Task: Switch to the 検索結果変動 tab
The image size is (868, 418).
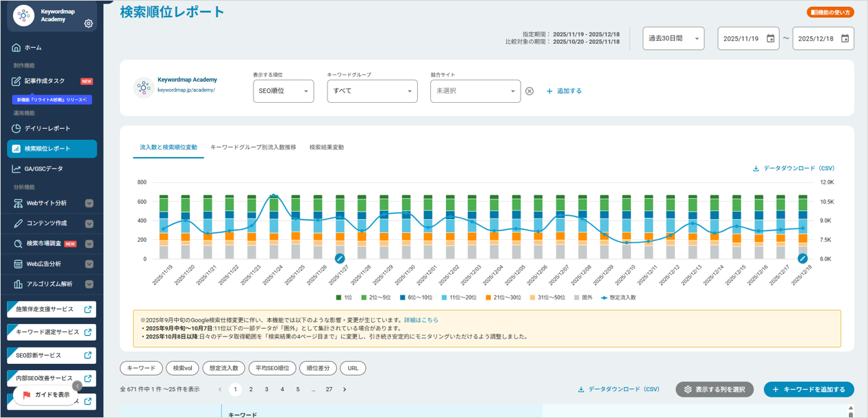Action: [326, 147]
